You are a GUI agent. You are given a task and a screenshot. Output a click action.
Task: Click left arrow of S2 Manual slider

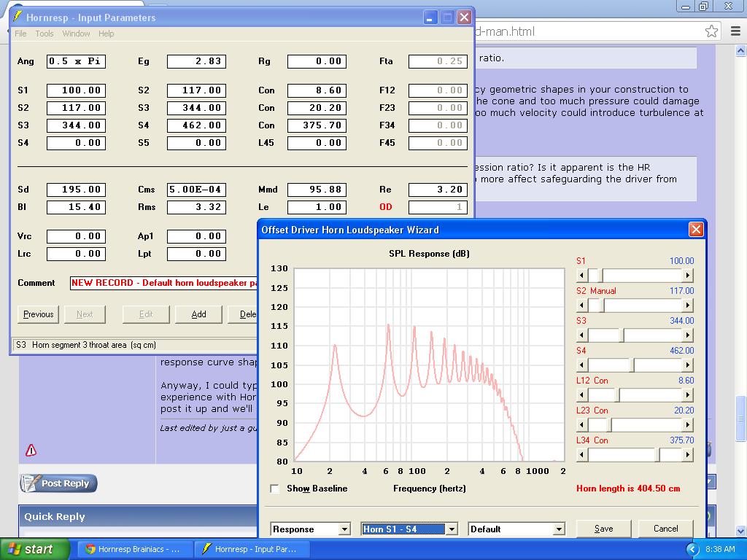pyautogui.click(x=581, y=306)
